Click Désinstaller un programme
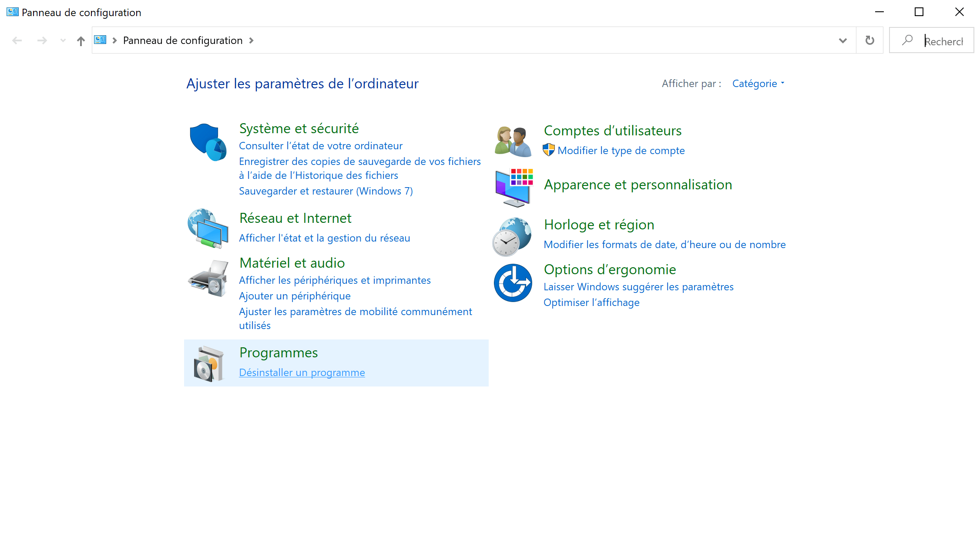 pyautogui.click(x=302, y=373)
